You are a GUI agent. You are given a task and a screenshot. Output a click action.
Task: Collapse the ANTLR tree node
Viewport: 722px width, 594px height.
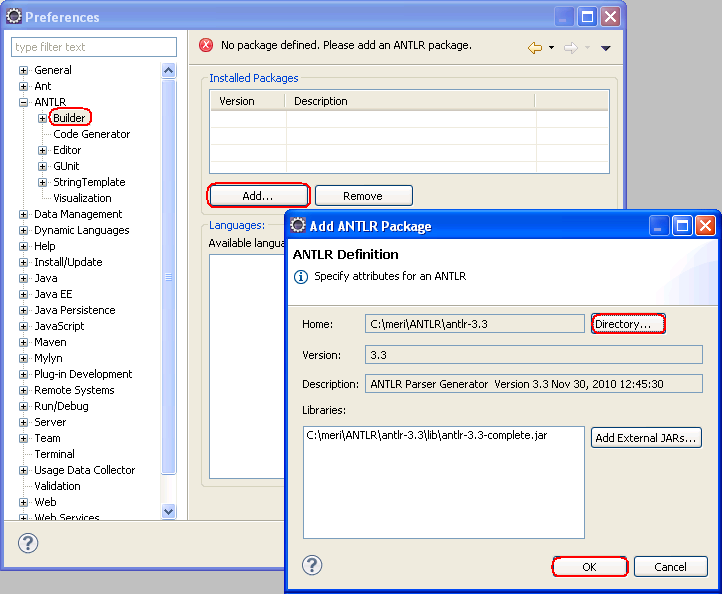coord(23,103)
